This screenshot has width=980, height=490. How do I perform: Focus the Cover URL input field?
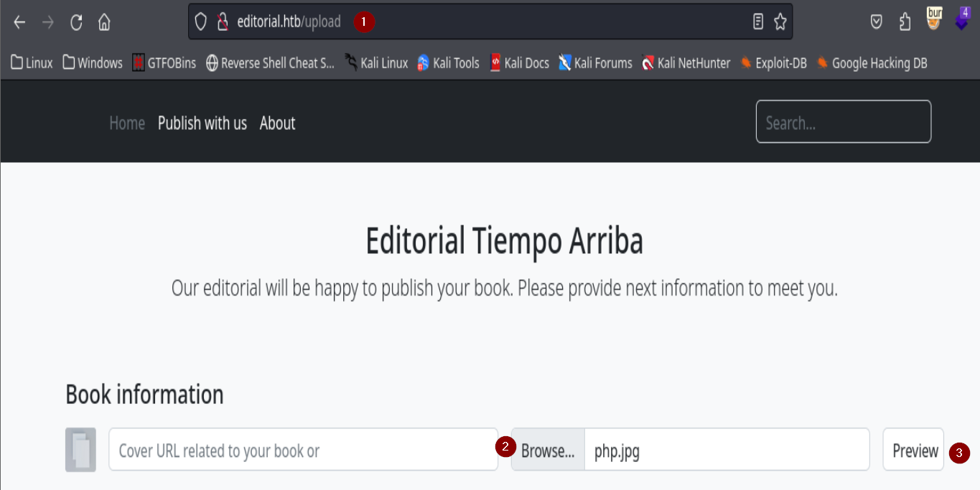pos(303,451)
